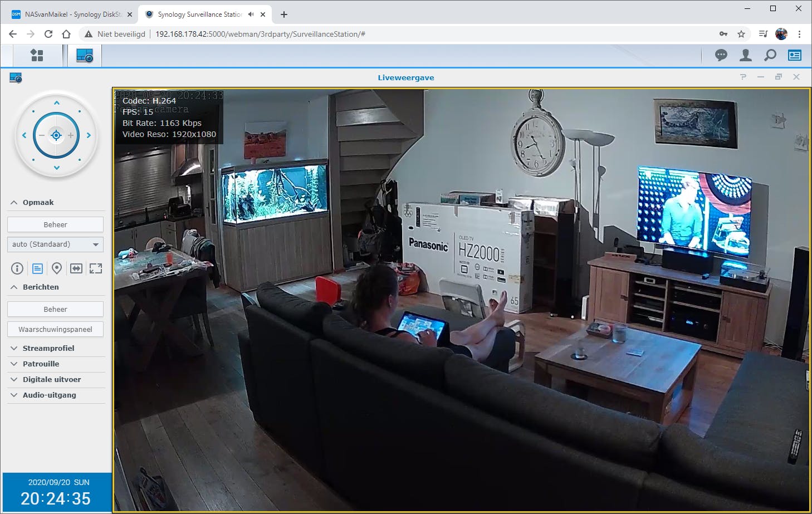Mute the Surveillance Station tab audio
This screenshot has height=514, width=812.
click(x=251, y=14)
